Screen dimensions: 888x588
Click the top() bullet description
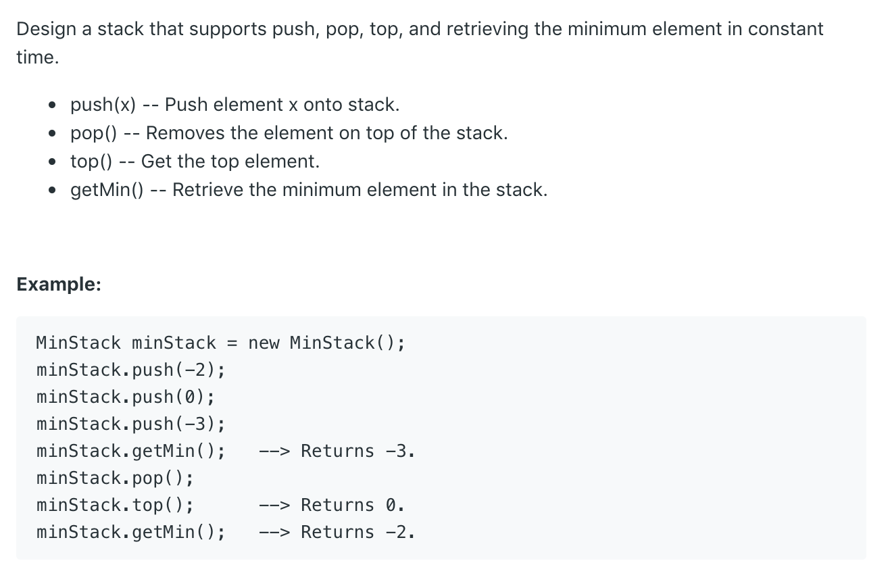(195, 162)
